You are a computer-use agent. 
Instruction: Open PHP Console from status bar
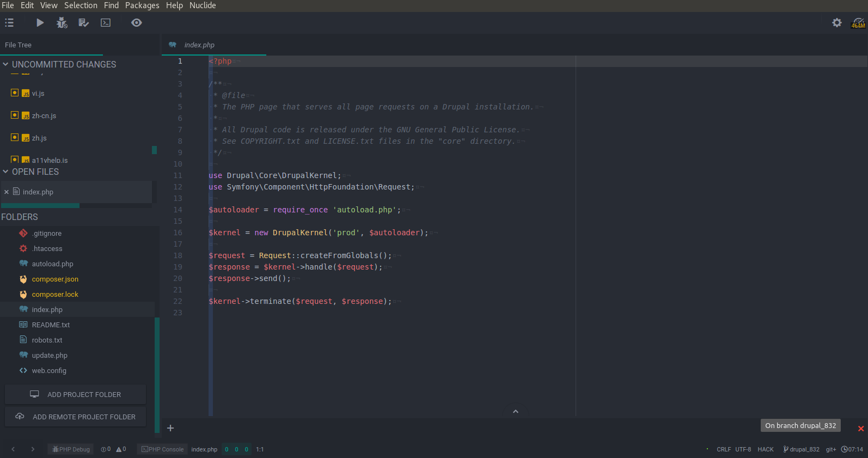(162, 449)
